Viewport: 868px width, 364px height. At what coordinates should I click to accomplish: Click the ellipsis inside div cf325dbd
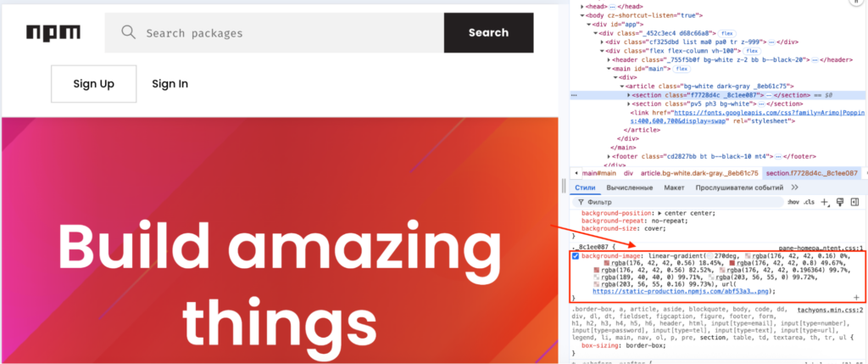click(771, 42)
